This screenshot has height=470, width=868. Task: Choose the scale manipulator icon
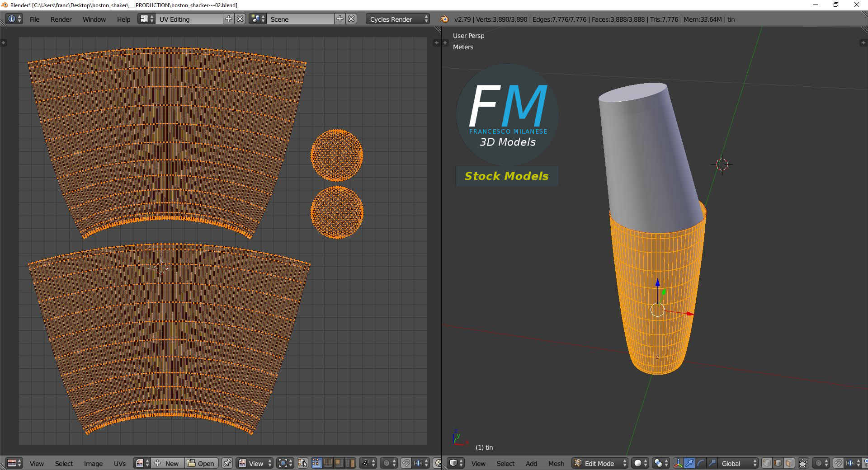(712, 463)
